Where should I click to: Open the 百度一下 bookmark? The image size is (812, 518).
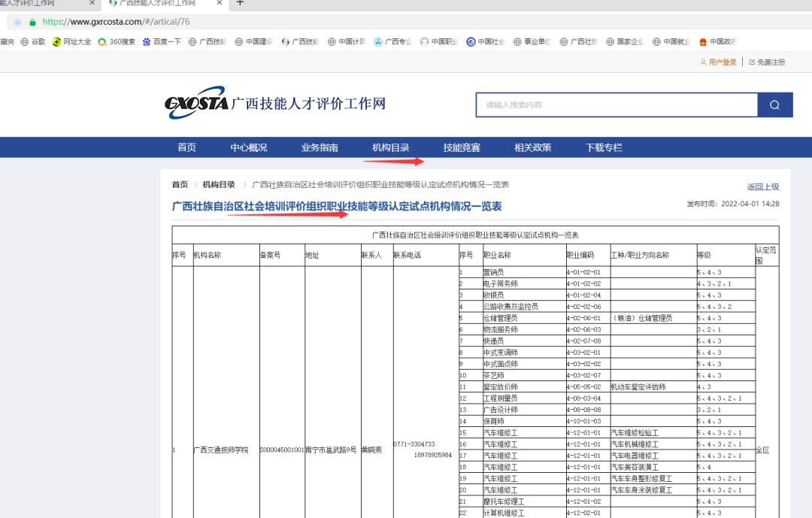(x=162, y=42)
